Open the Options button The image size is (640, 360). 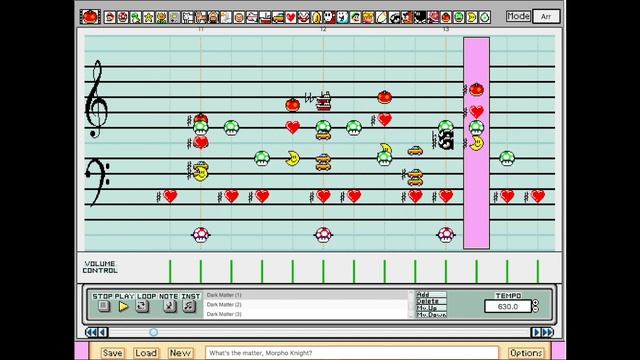point(526,353)
